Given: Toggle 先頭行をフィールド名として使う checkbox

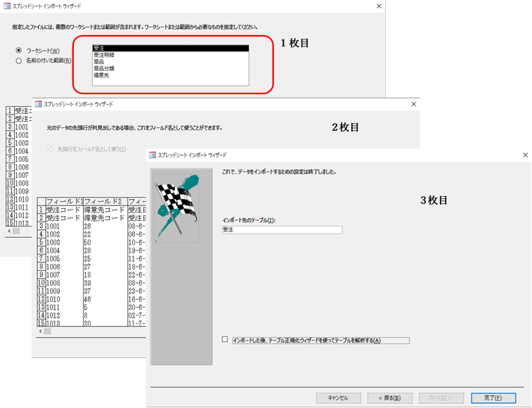Looking at the screenshot, I should pos(50,148).
